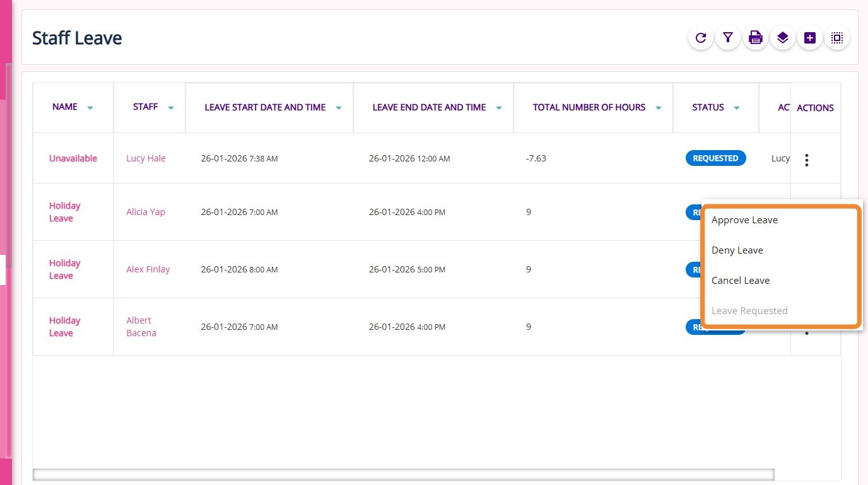868x485 pixels.
Task: Open the STAFF column dropdown arrow
Action: [170, 108]
